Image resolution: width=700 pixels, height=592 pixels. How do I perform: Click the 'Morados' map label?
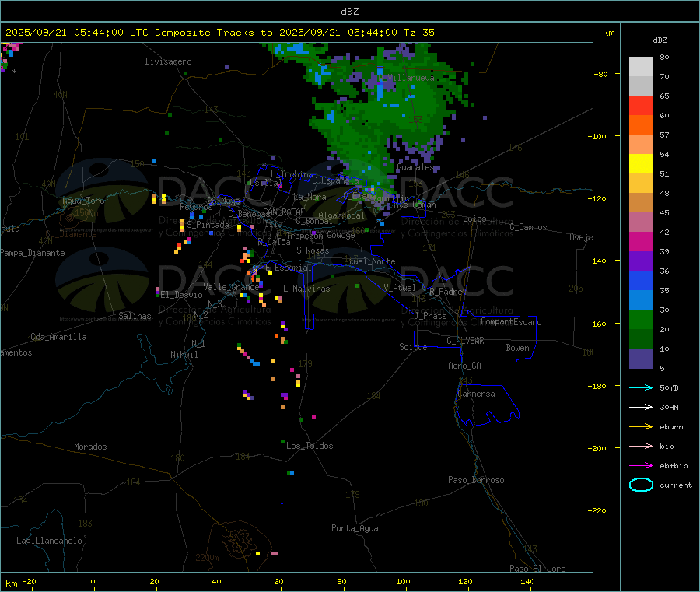click(x=91, y=447)
